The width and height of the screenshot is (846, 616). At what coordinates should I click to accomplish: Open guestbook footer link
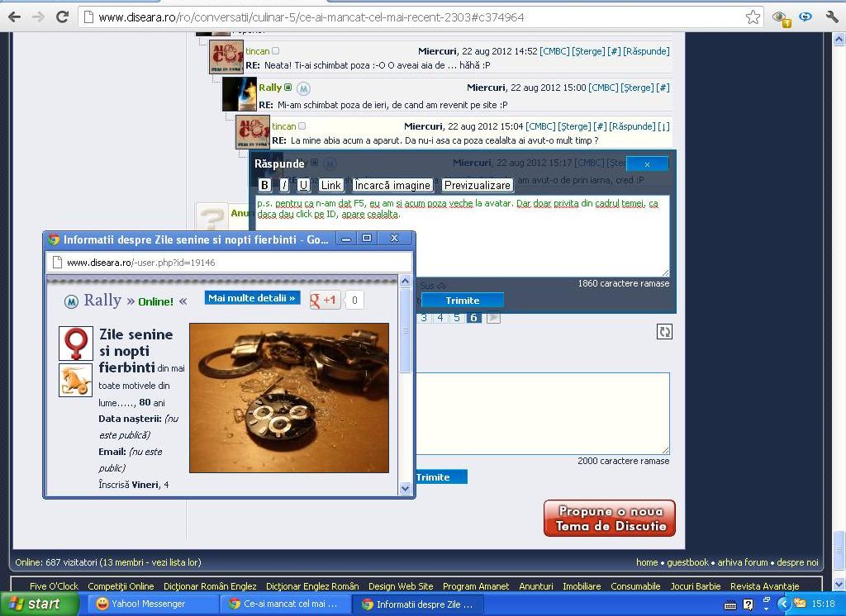pos(687,562)
